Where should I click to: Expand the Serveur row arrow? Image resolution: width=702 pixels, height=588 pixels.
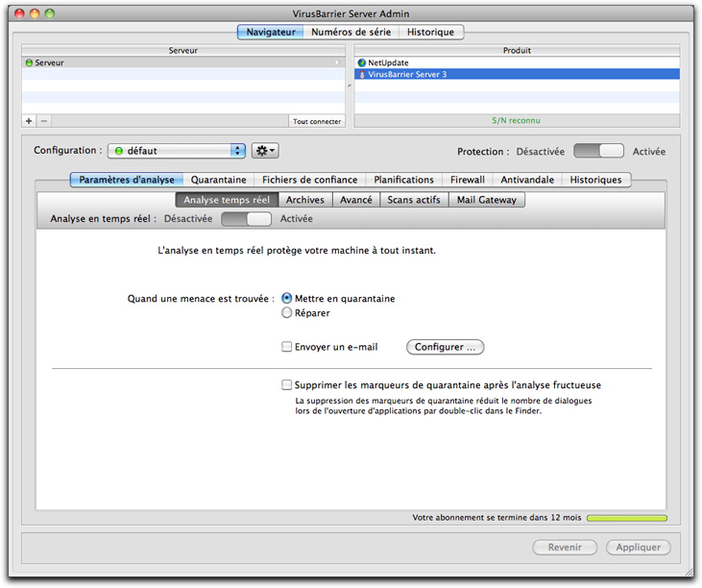[338, 62]
